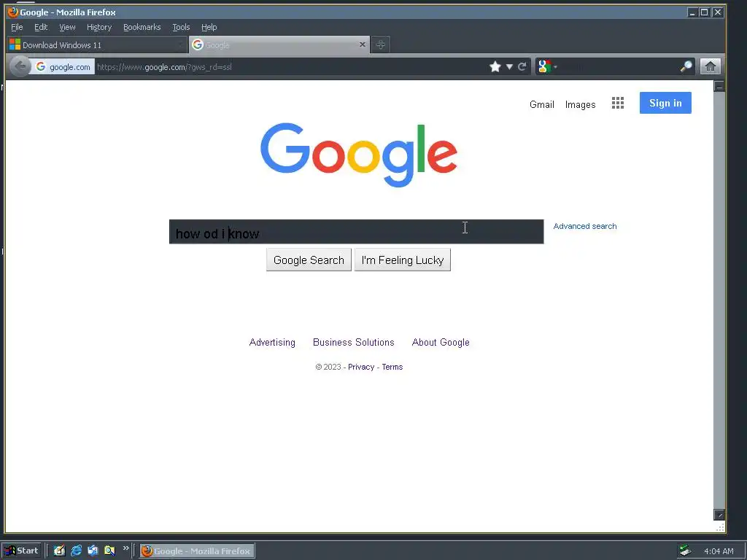Click the Outlook Express quick launch icon

coord(93,551)
